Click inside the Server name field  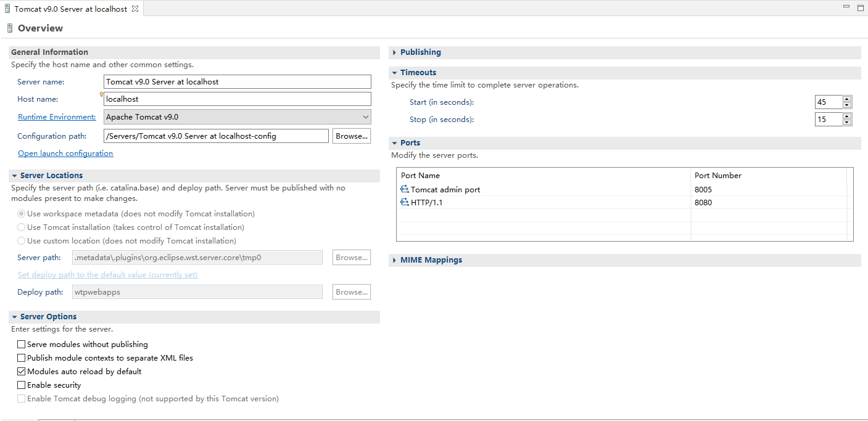pyautogui.click(x=237, y=81)
